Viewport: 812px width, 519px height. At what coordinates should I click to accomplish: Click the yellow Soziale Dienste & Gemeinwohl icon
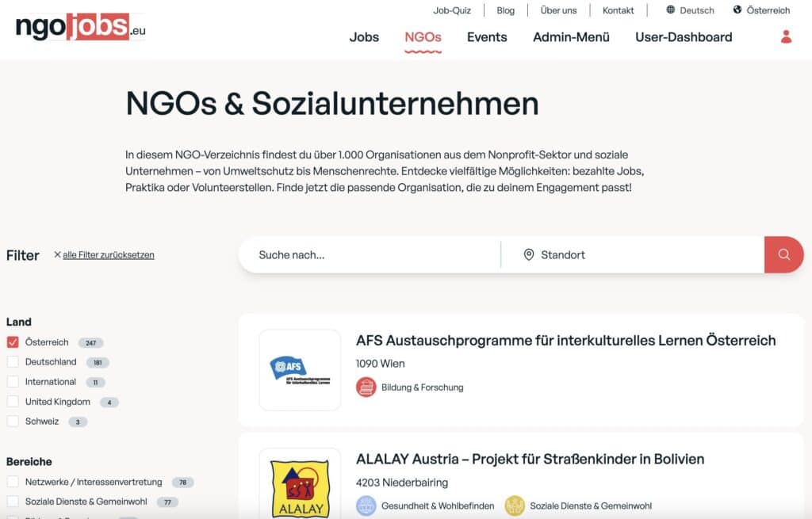[x=515, y=506]
